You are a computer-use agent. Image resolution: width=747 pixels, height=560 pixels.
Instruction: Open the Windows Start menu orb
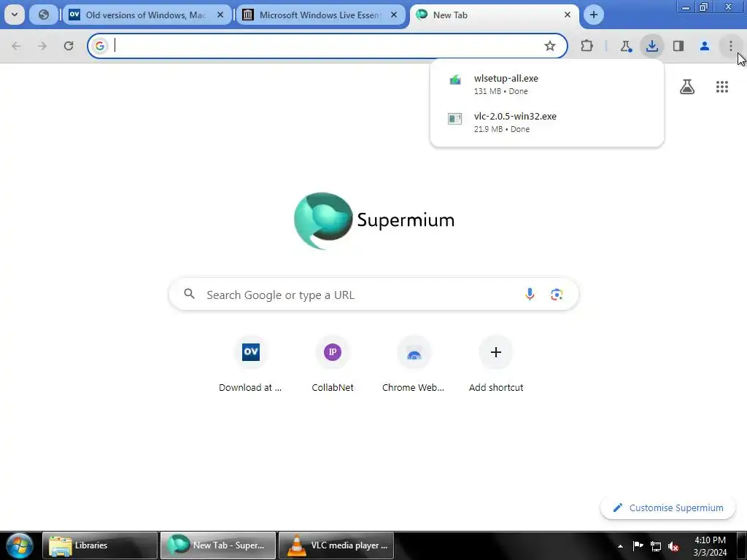tap(19, 545)
